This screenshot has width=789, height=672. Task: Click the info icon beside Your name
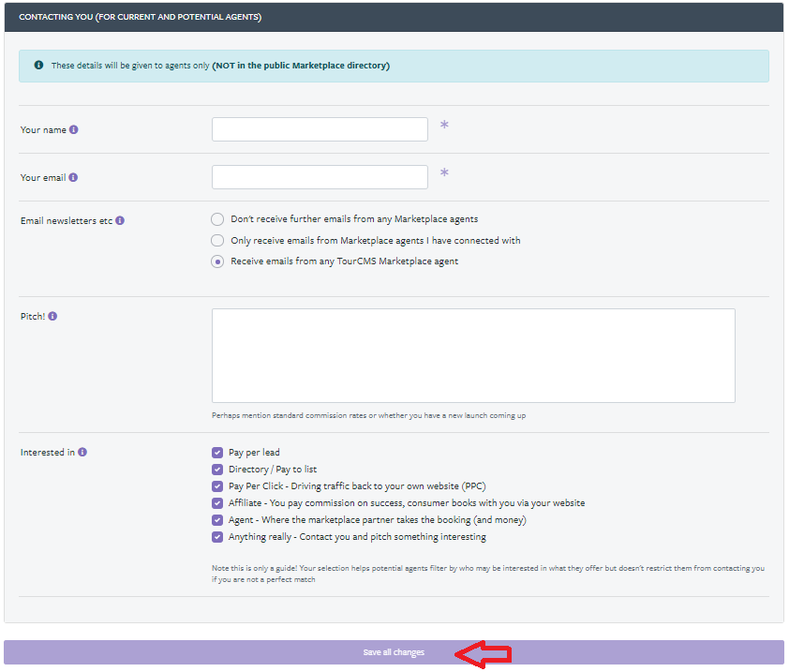click(73, 130)
